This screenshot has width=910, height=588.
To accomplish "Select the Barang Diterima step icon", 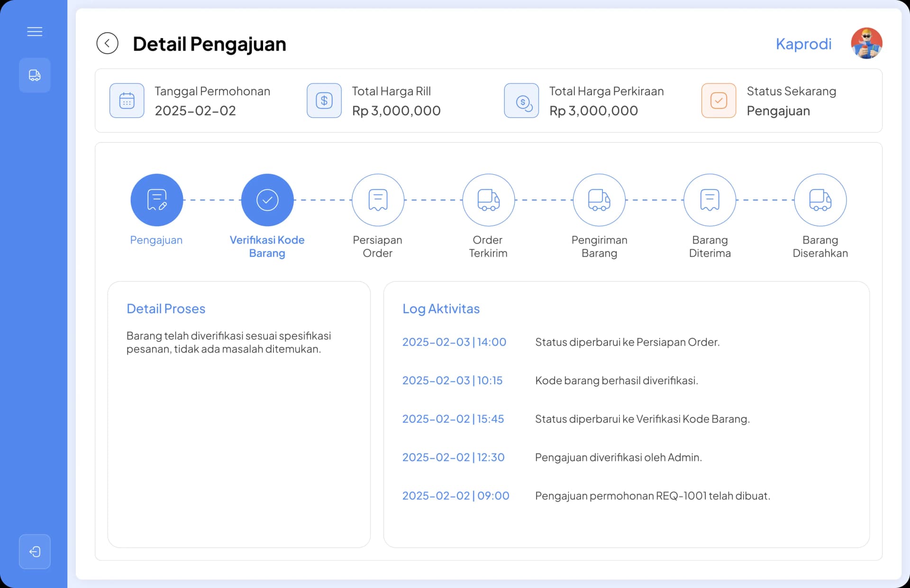I will tap(710, 200).
